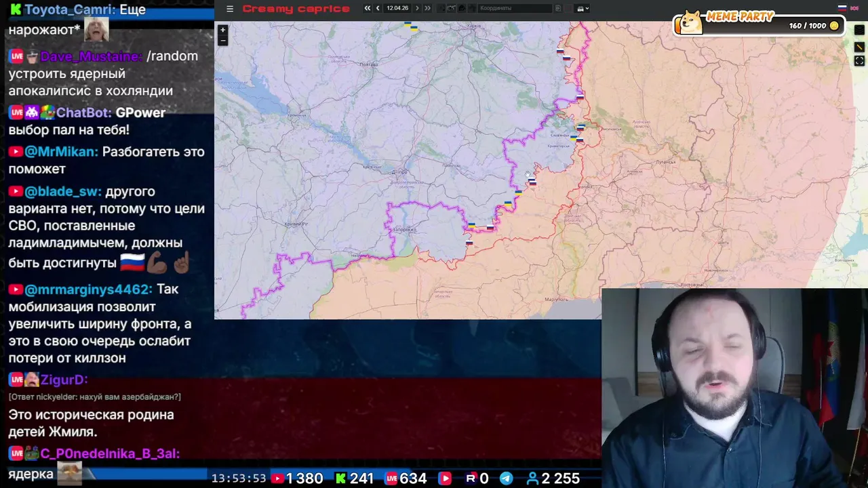The height and width of the screenshot is (488, 868).
Task: Click the Rutube R icon in the status bar
Action: pos(471,479)
